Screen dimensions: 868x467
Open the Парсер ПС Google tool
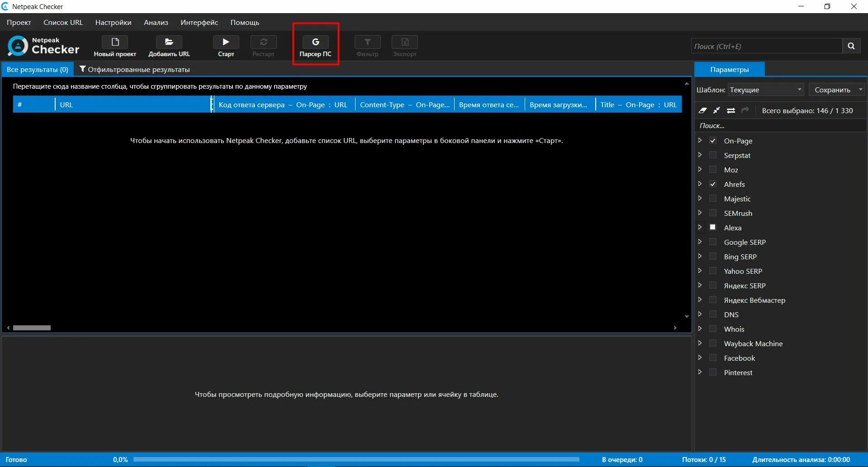point(315,47)
